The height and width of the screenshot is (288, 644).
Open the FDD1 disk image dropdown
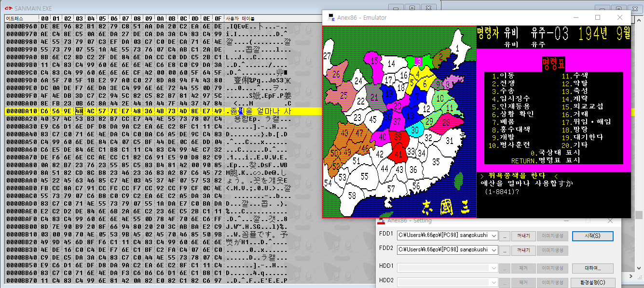[x=493, y=236]
